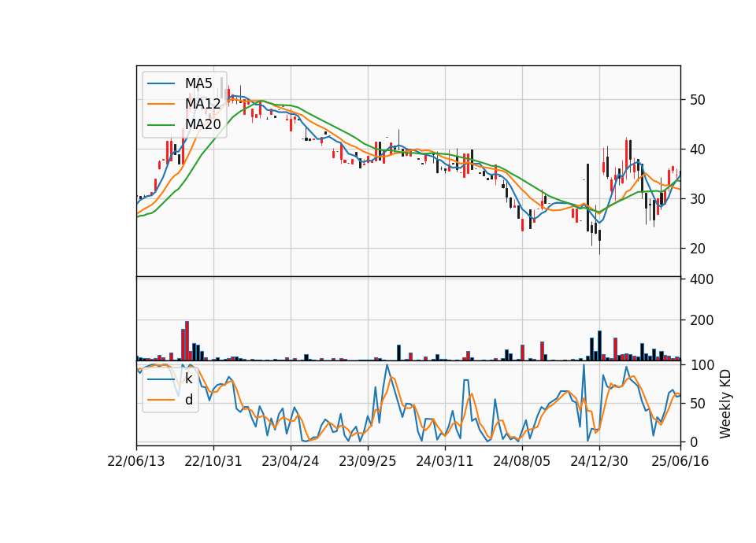Click the k legend label in KD panel

coord(188,379)
